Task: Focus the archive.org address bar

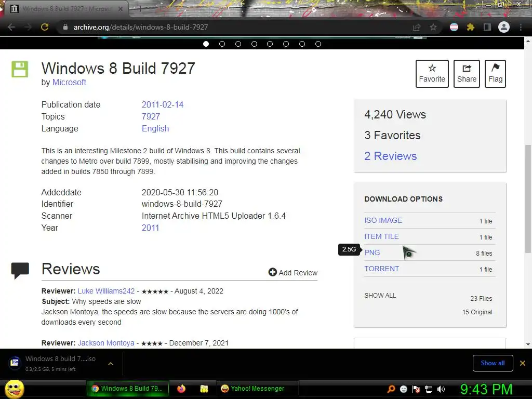Action: point(237,27)
